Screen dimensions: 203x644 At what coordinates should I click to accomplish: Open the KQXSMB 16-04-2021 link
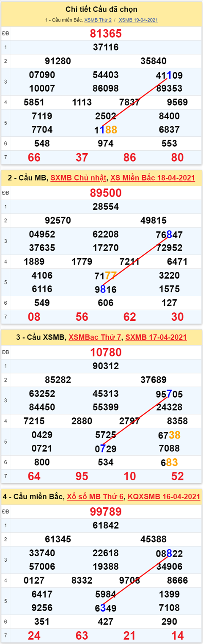coord(164,497)
